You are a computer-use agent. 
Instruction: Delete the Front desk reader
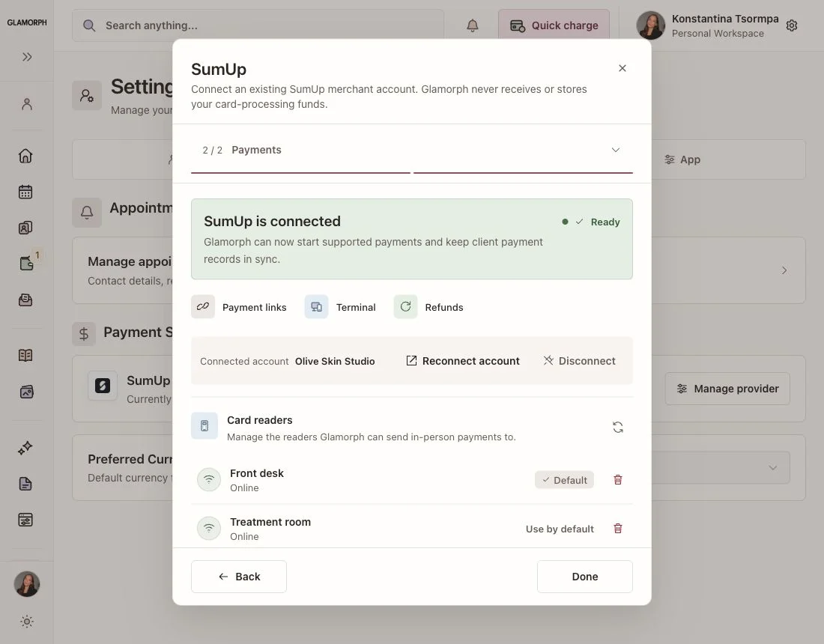pyautogui.click(x=618, y=479)
